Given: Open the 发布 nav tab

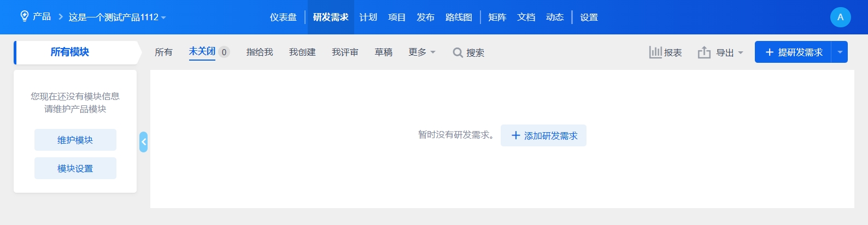Looking at the screenshot, I should 425,17.
